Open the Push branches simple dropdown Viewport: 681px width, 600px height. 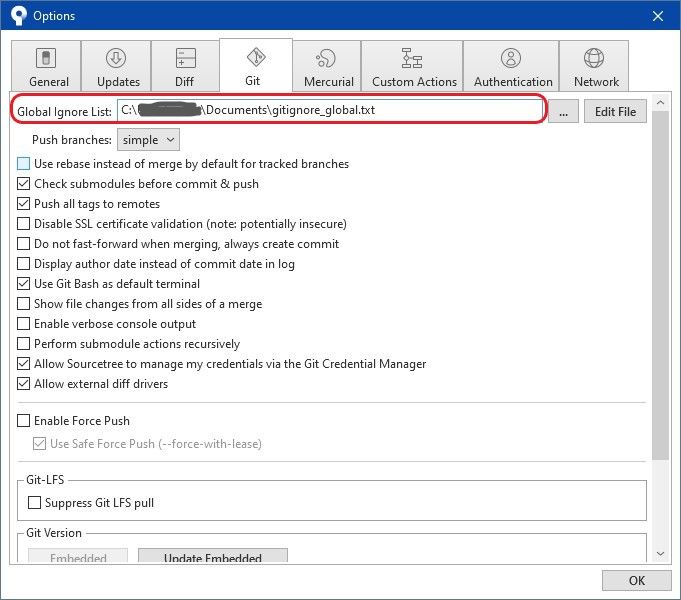(x=148, y=139)
